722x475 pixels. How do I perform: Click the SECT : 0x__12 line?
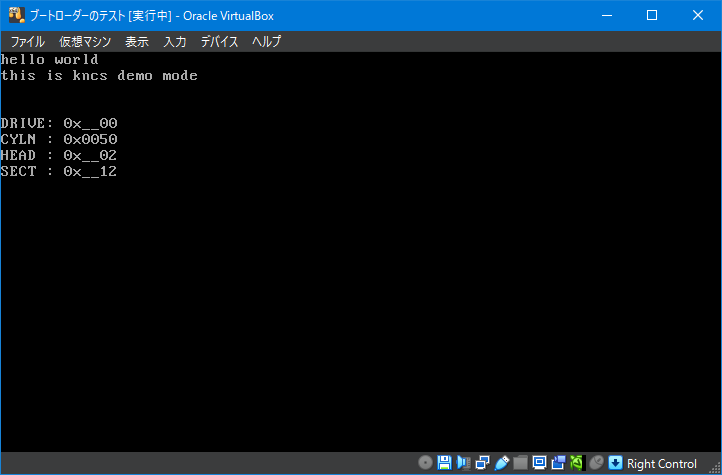point(59,172)
